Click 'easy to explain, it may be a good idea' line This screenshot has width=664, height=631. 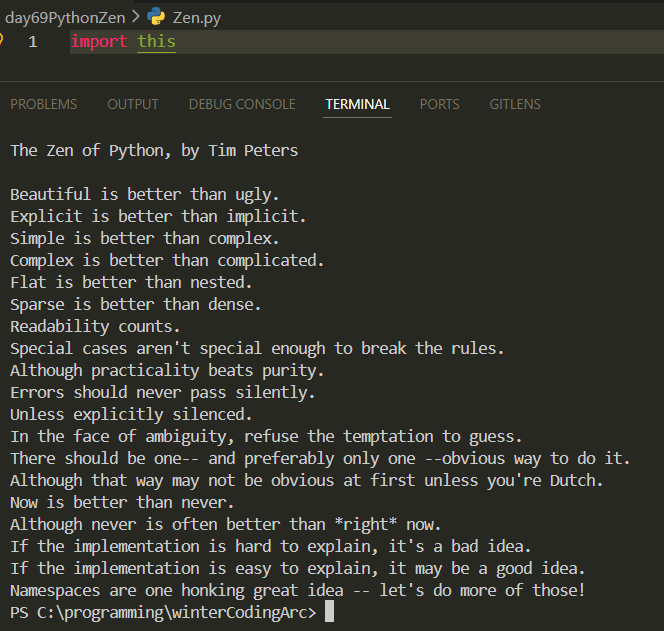(x=298, y=569)
